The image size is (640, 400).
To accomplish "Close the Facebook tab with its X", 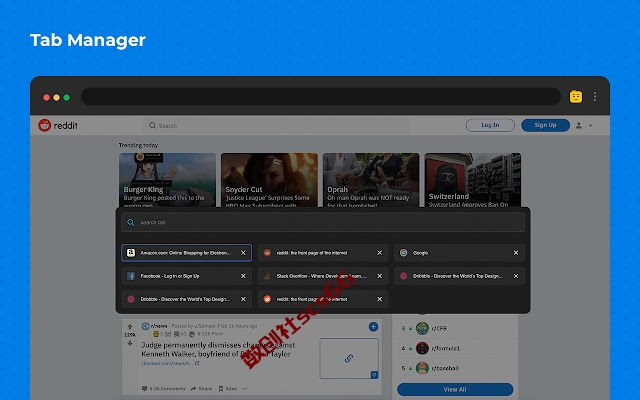I will (x=243, y=276).
